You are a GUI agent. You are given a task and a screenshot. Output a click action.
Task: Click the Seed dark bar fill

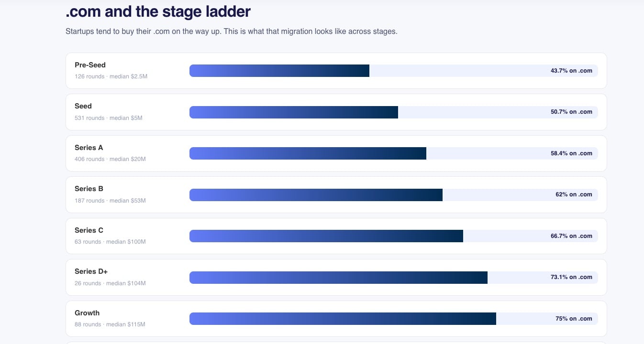[294, 112]
